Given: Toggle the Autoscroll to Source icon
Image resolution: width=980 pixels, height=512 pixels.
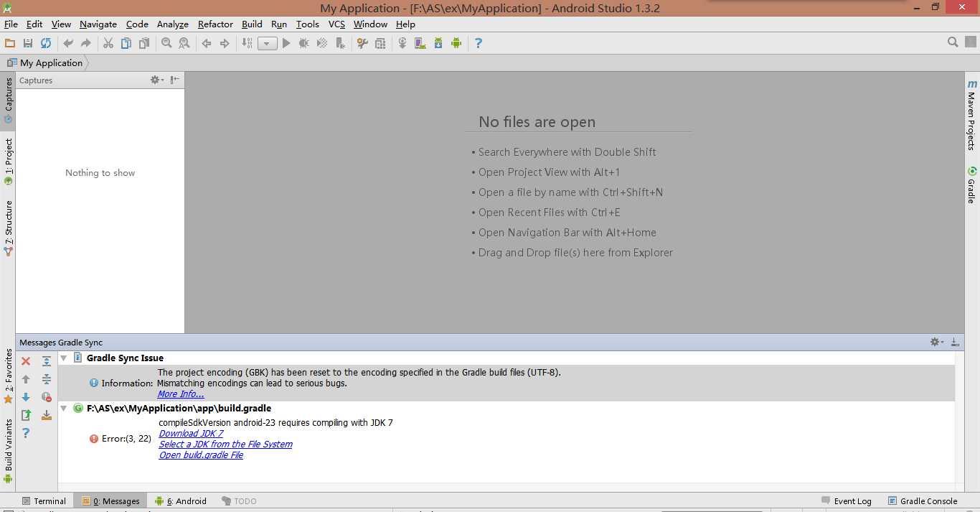Looking at the screenshot, I should (47, 415).
